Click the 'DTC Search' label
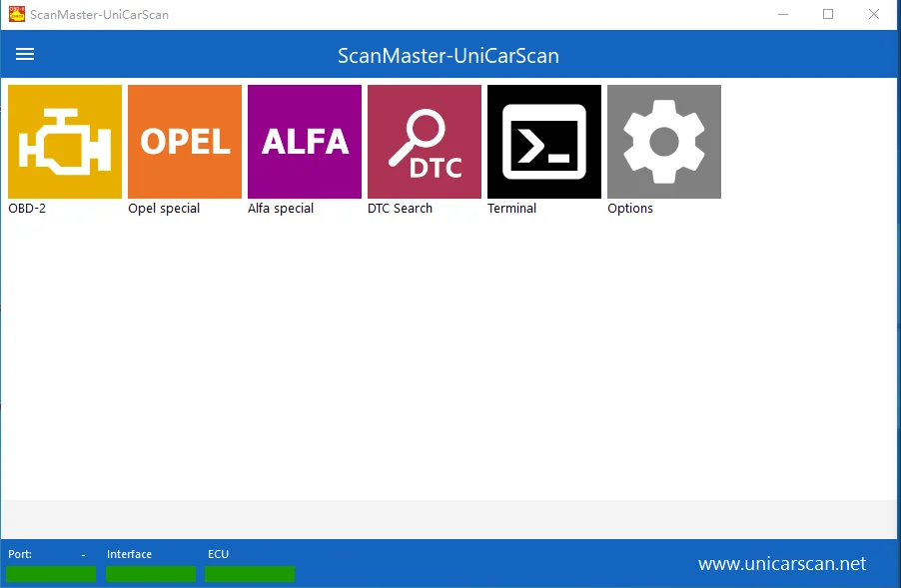Viewport: 901px width, 588px height. [400, 208]
